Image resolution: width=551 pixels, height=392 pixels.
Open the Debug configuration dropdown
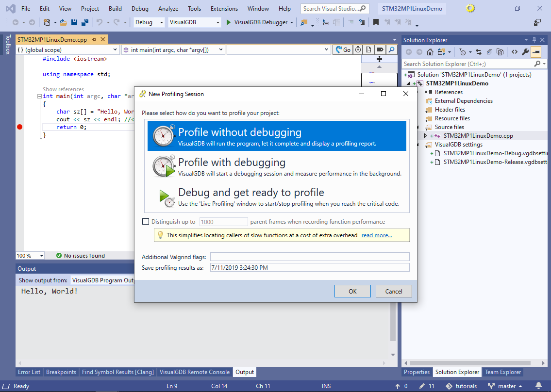pos(150,22)
